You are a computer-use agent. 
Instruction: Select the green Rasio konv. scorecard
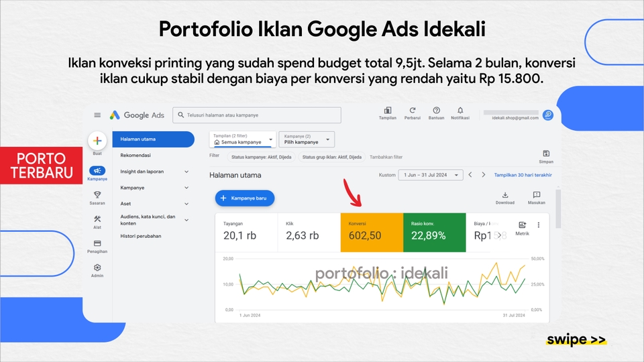(x=435, y=233)
